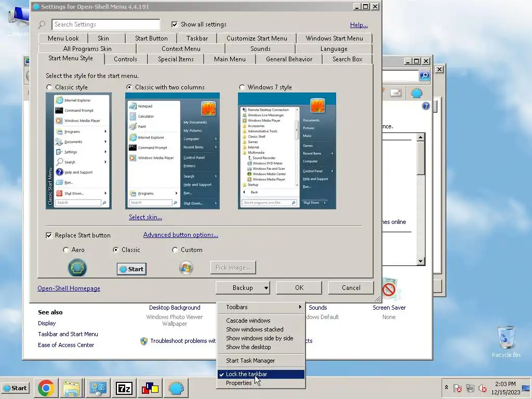Open File Explorer from the taskbar
Viewport: 532px width, 399px height.
71,388
